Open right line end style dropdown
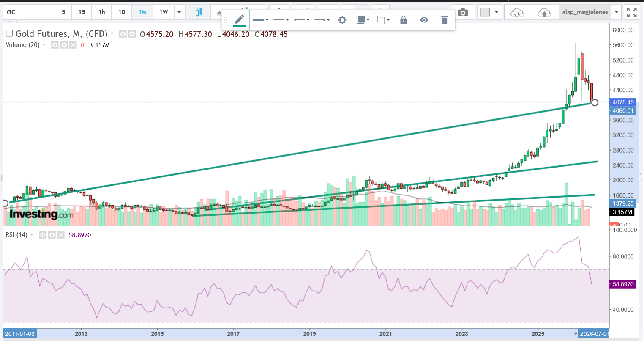644x341 pixels. pos(322,20)
